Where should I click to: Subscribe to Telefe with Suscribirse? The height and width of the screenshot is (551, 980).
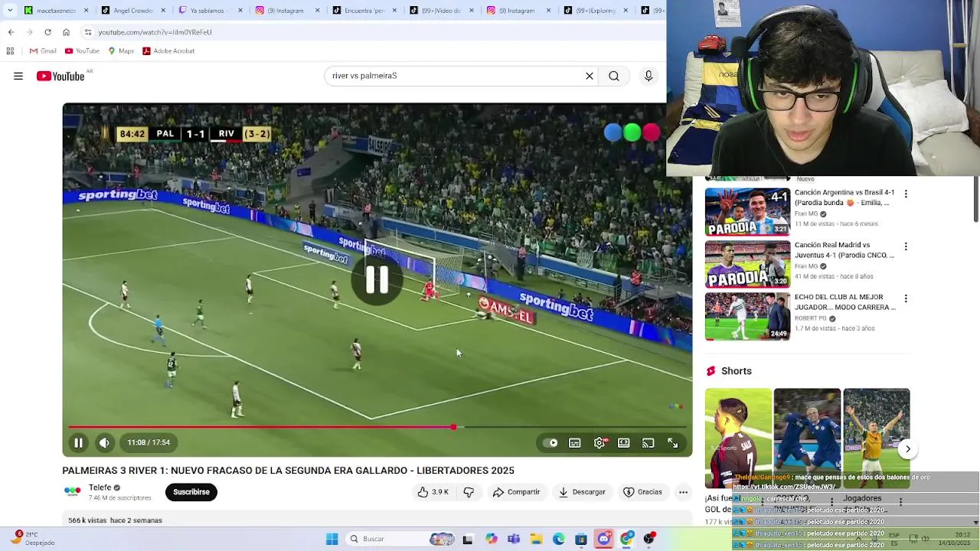(191, 492)
